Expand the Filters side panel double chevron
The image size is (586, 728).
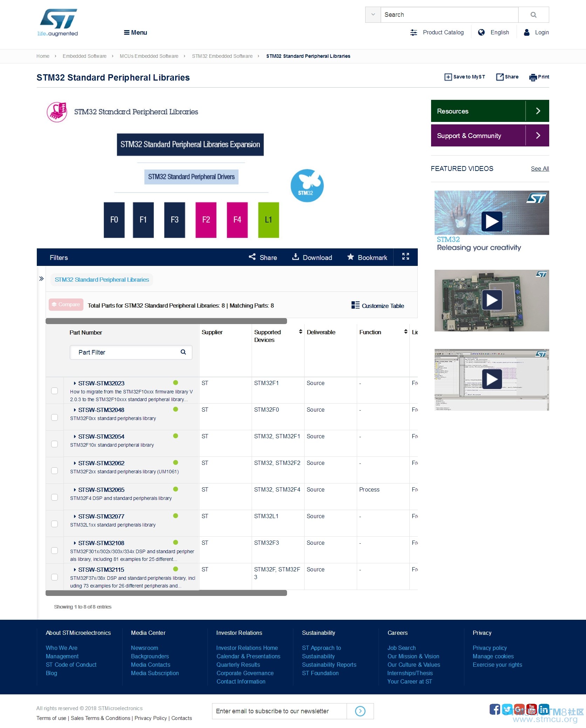pyautogui.click(x=41, y=279)
